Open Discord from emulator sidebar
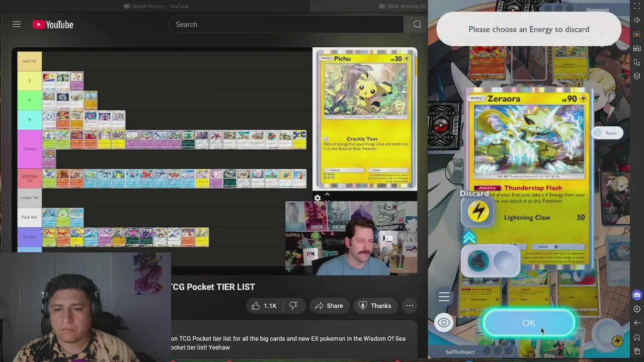The width and height of the screenshot is (644, 362). click(637, 295)
